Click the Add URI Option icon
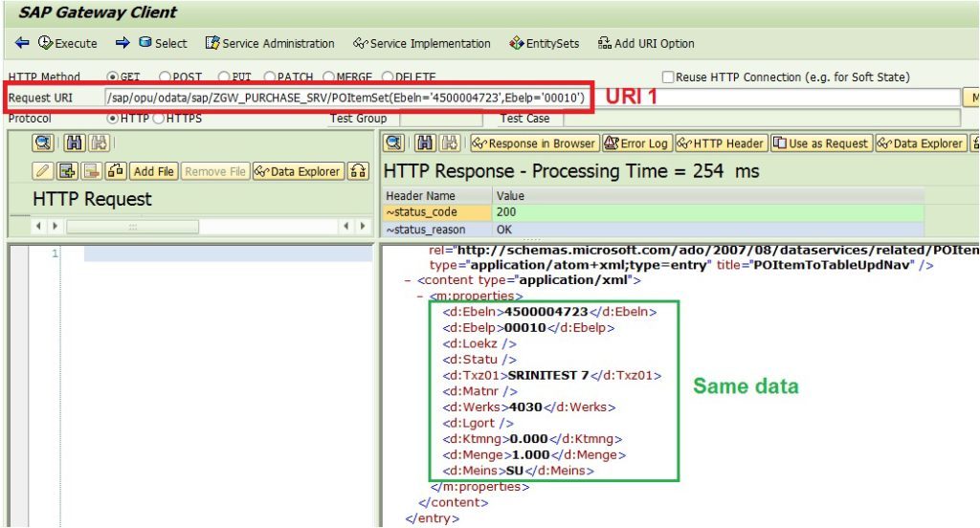 click(605, 43)
